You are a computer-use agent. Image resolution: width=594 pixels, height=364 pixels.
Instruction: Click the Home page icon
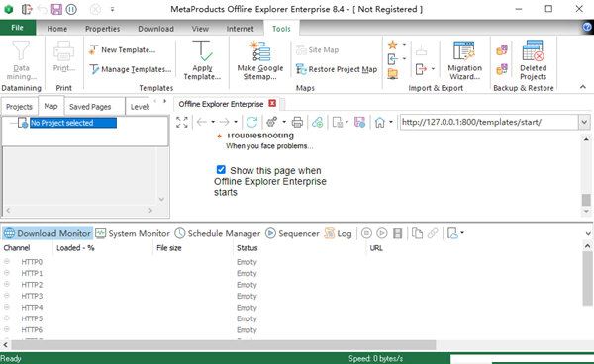379,122
